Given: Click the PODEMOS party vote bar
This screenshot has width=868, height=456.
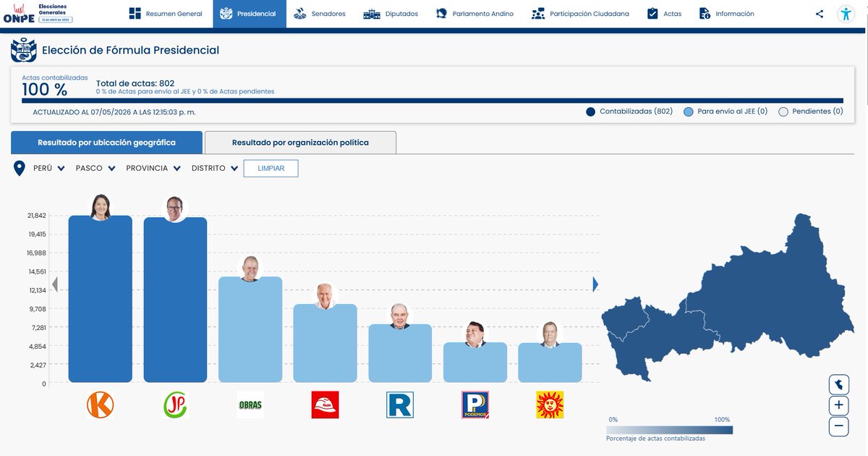Looking at the screenshot, I should pos(475,362).
